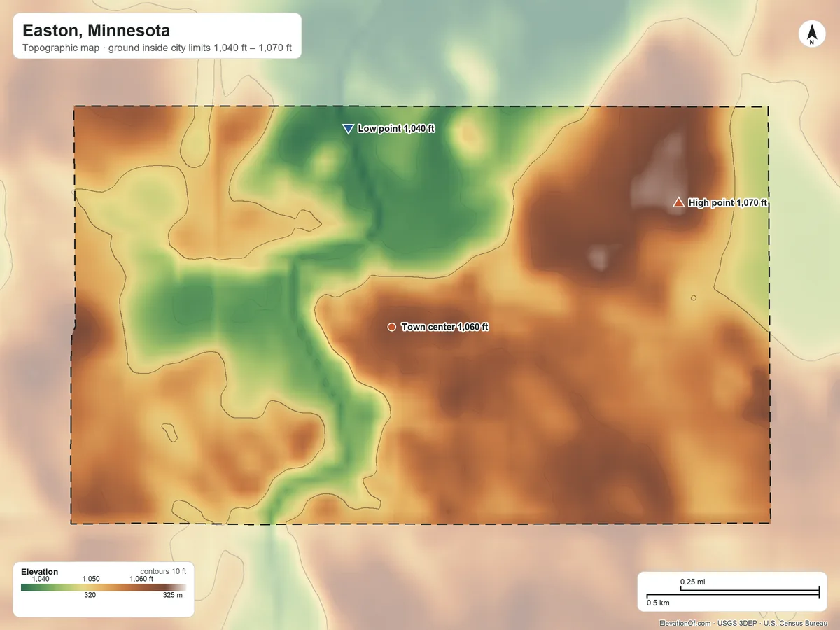The image size is (840, 630).
Task: Click the '1,040' legend value
Action: tap(41, 579)
